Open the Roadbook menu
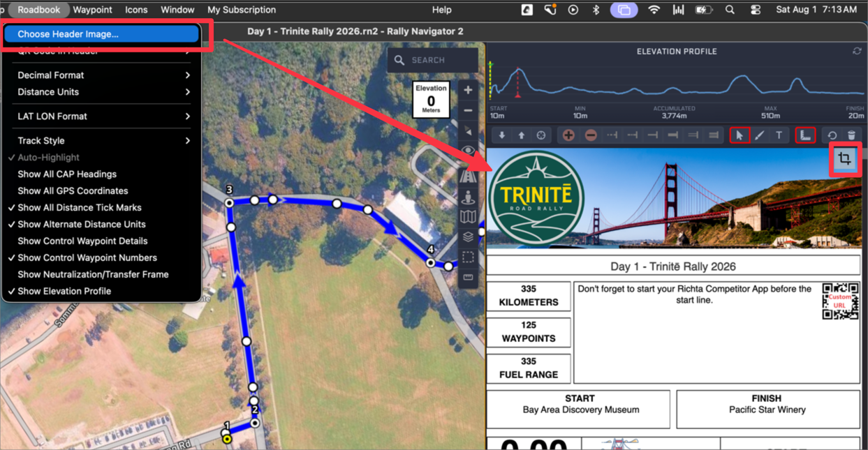Screen dimensions: 868x450 pyautogui.click(x=39, y=10)
